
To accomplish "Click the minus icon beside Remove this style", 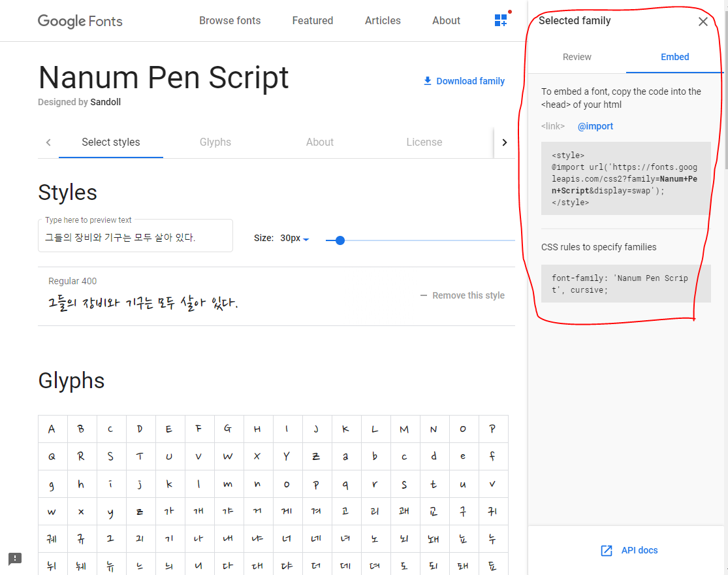I will click(x=424, y=295).
